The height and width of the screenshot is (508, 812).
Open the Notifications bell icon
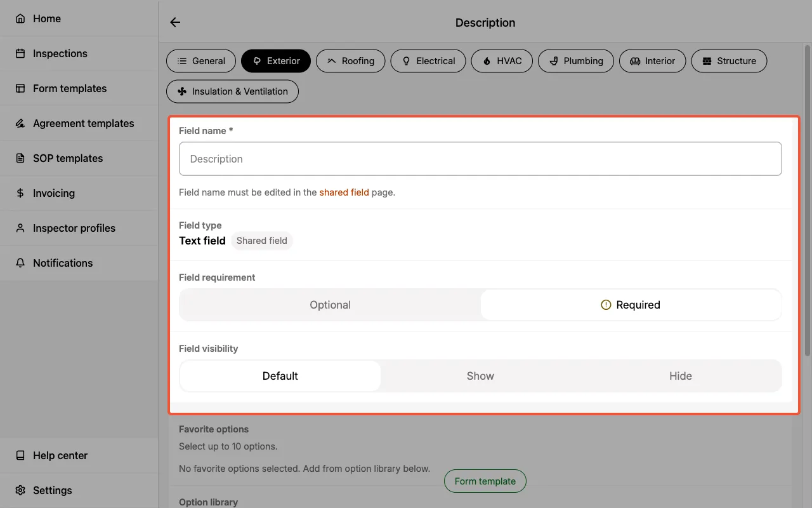(20, 263)
